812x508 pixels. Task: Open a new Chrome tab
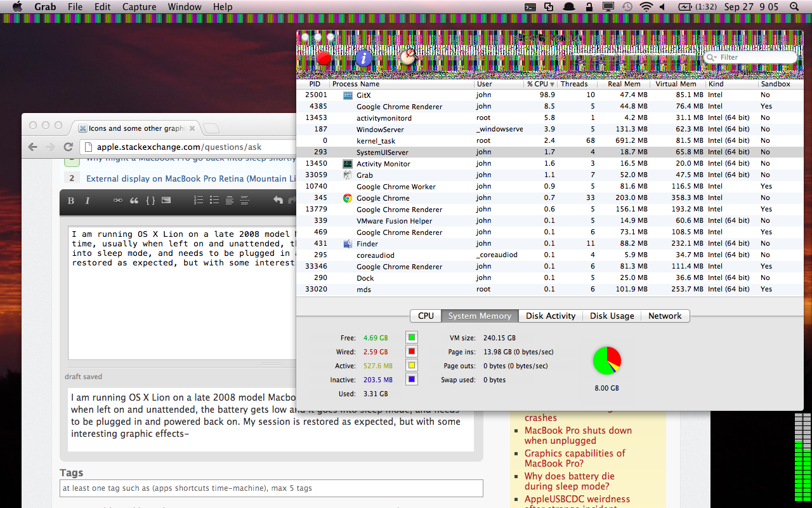coord(211,129)
